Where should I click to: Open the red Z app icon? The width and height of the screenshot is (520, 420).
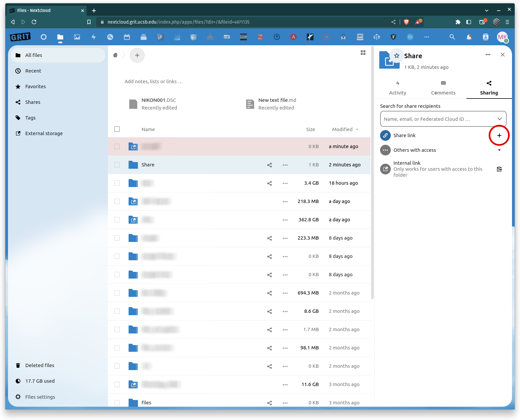pos(260,37)
